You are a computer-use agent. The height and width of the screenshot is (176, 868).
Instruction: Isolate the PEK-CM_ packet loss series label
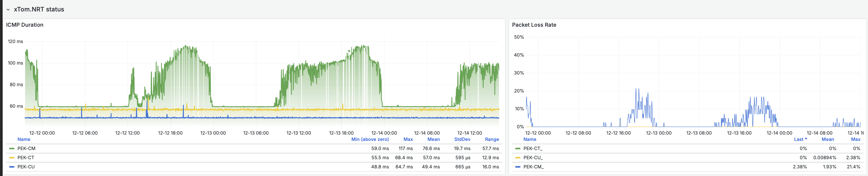tap(533, 167)
